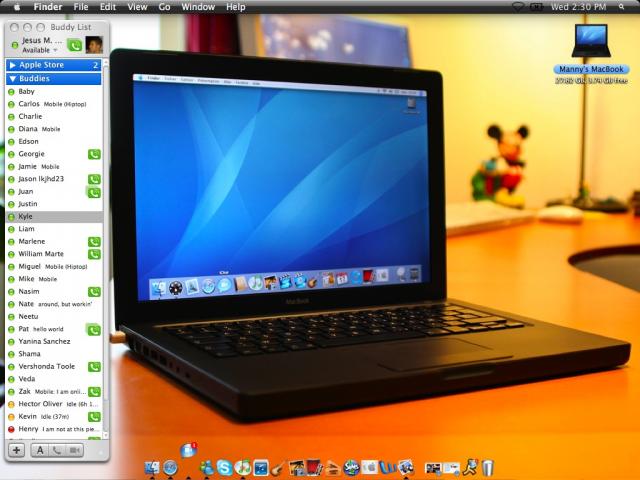Select buddy Liam in the list

pyautogui.click(x=54, y=229)
